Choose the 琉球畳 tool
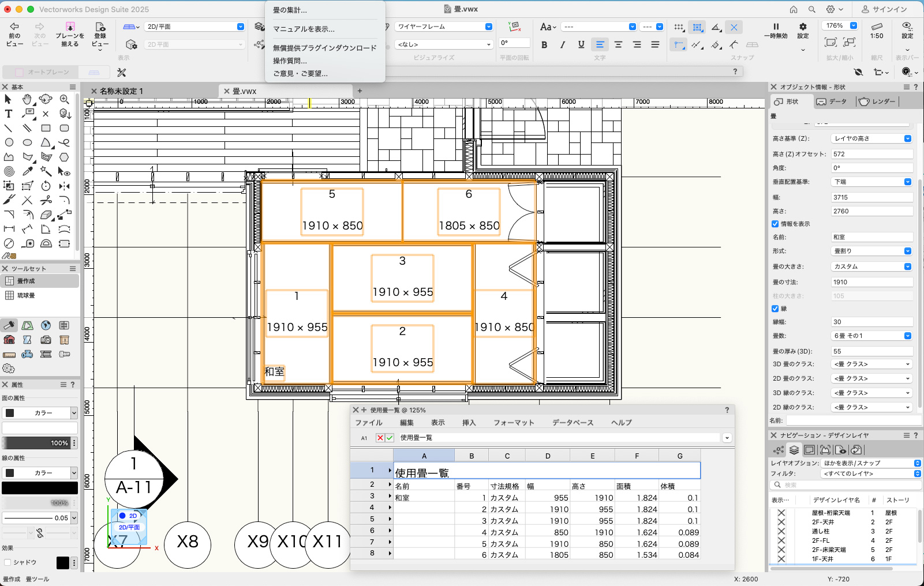924x586 pixels. (x=40, y=295)
